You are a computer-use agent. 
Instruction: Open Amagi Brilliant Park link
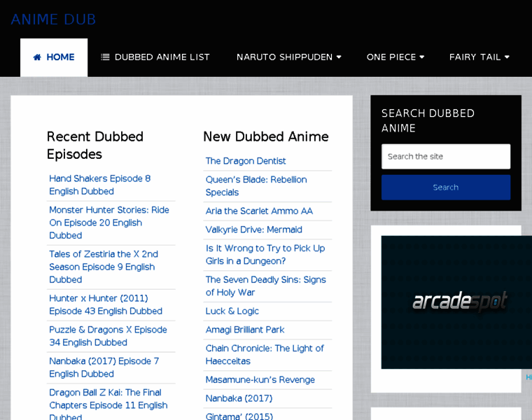(x=245, y=330)
